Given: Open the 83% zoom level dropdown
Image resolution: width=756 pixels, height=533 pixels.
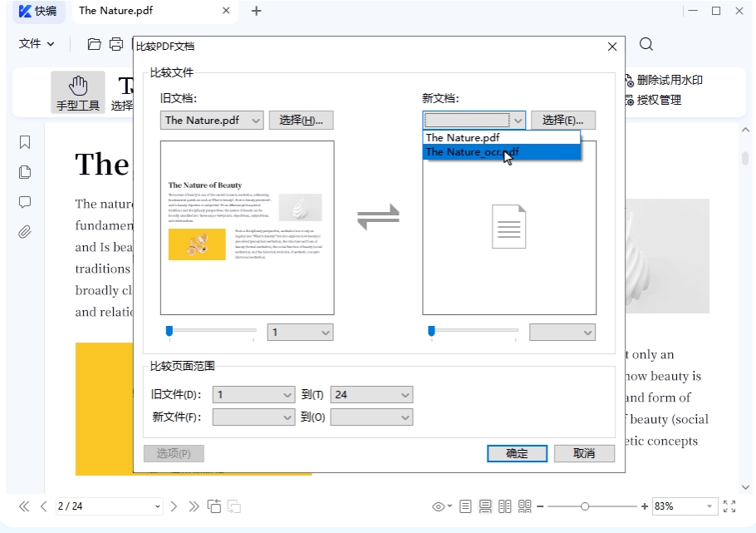Looking at the screenshot, I should point(709,506).
